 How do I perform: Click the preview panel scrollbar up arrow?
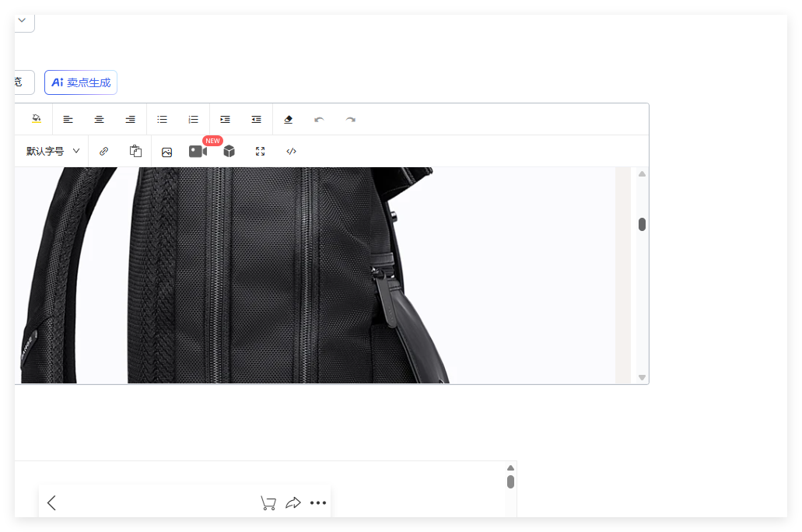[x=510, y=467]
